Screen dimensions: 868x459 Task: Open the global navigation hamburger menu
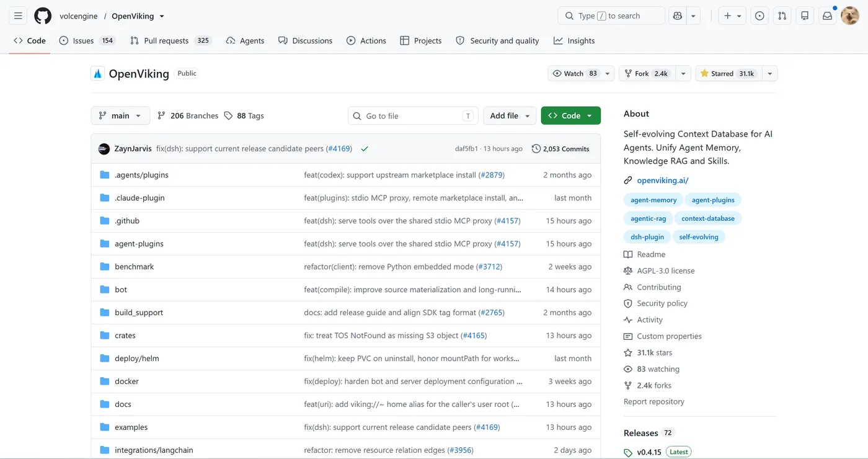[x=18, y=16]
